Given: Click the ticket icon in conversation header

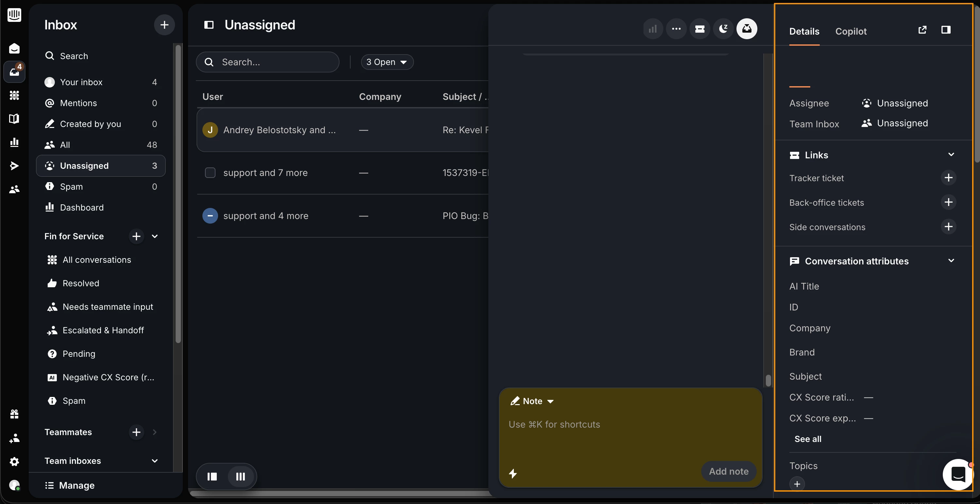Looking at the screenshot, I should [x=700, y=29].
